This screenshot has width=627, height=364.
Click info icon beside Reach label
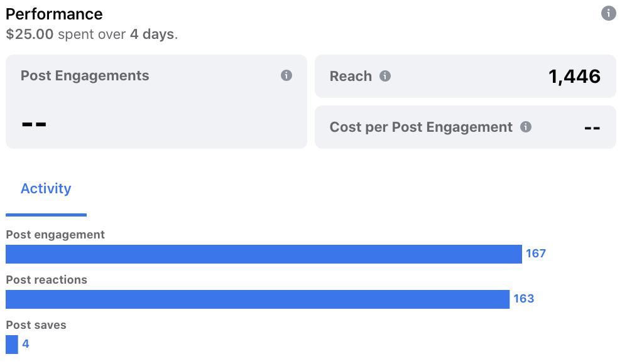coord(385,76)
